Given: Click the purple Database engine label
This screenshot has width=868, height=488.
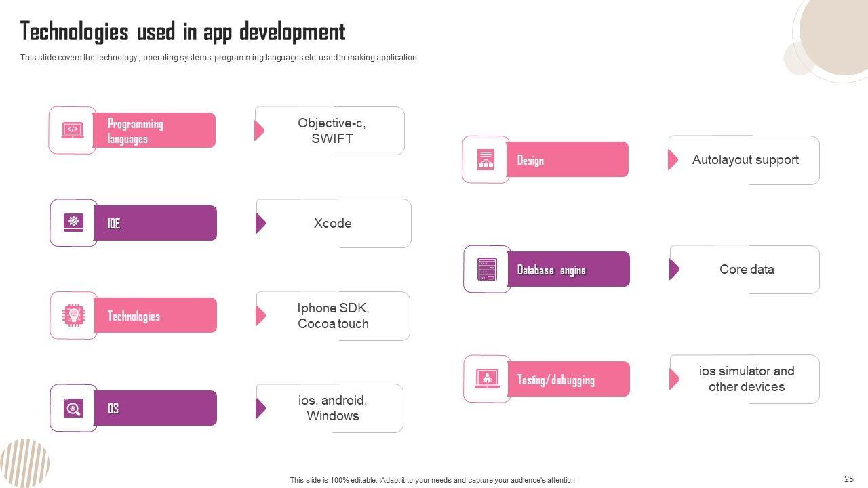Looking at the screenshot, I should click(568, 269).
